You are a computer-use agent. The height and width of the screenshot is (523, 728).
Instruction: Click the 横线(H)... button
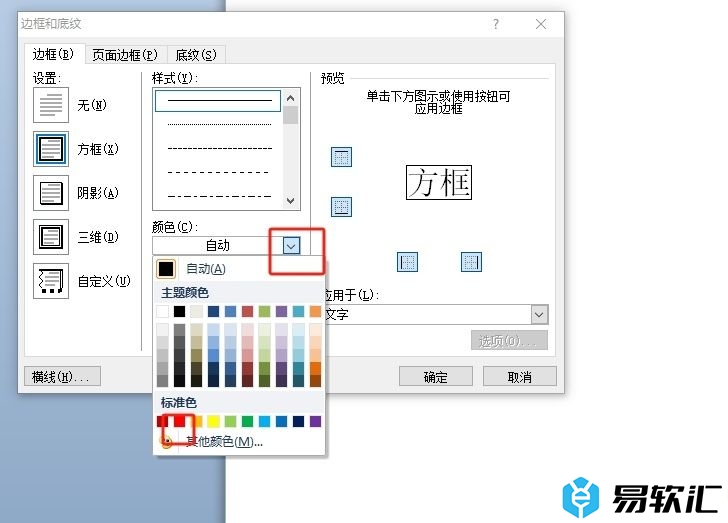click(62, 377)
